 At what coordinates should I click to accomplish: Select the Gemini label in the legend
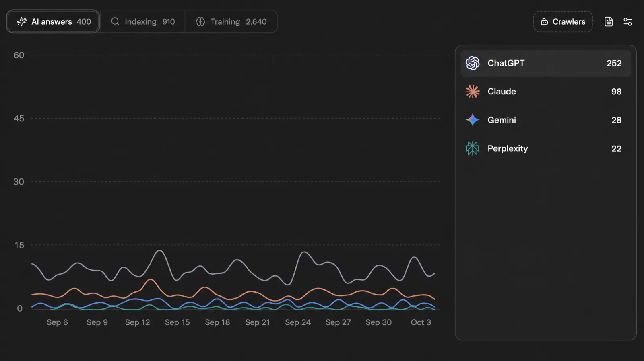502,120
